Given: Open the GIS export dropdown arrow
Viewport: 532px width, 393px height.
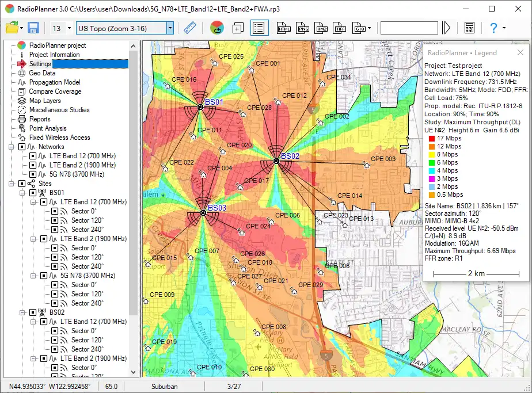Looking at the screenshot, I should click(x=369, y=28).
